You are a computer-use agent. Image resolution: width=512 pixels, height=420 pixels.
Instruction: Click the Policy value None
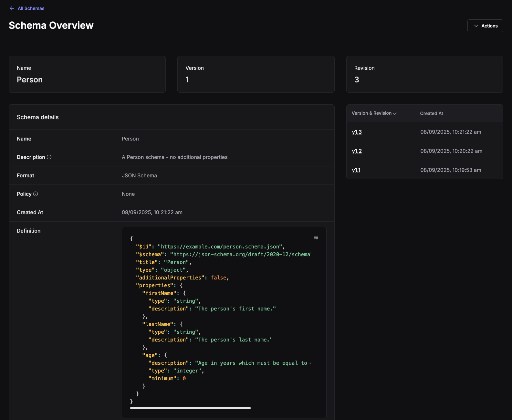tap(128, 194)
